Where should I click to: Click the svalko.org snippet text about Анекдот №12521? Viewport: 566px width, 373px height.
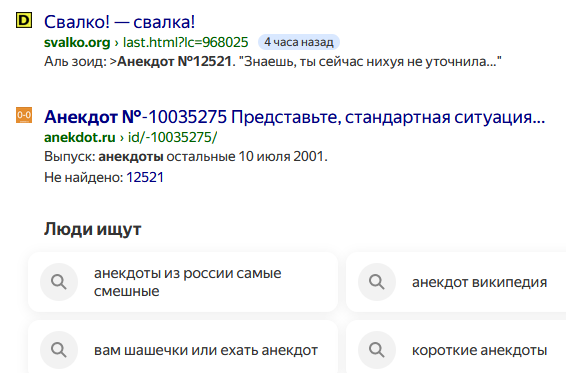[x=273, y=62]
